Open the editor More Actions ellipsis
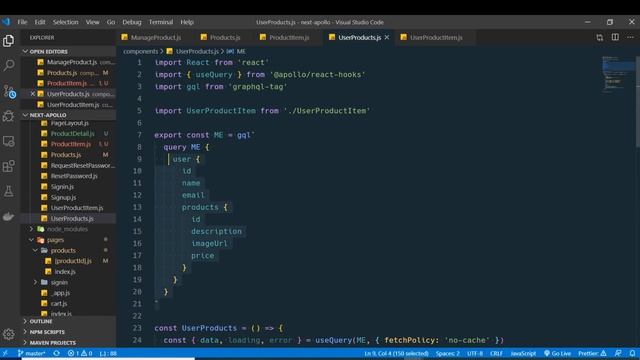 pos(631,37)
